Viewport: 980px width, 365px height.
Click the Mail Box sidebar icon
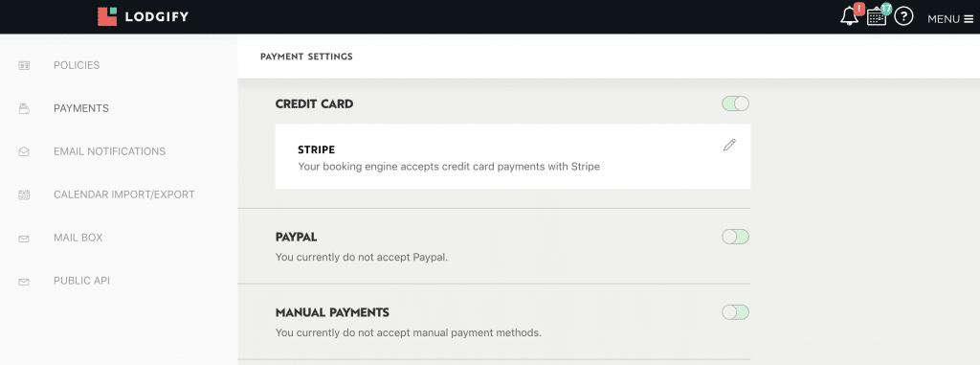coord(24,239)
